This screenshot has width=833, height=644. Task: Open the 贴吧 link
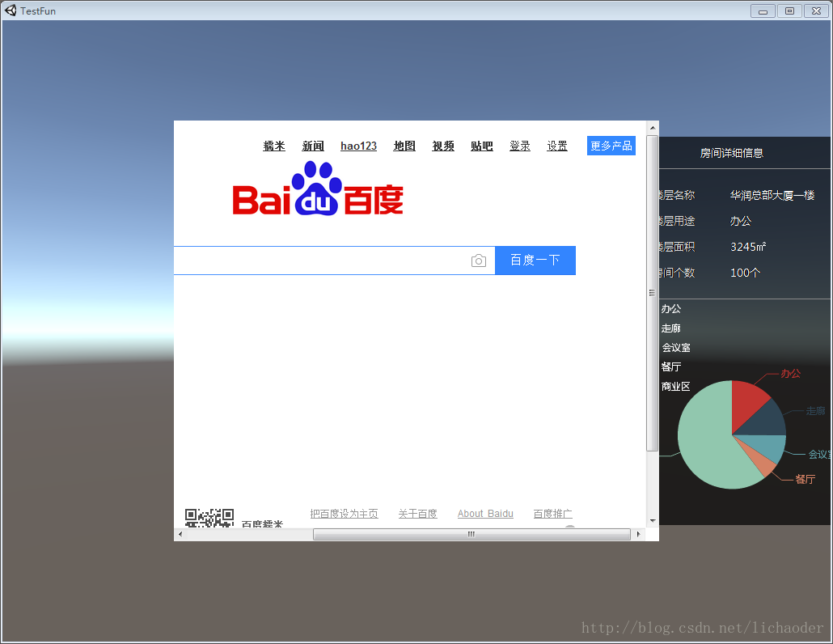tap(482, 146)
